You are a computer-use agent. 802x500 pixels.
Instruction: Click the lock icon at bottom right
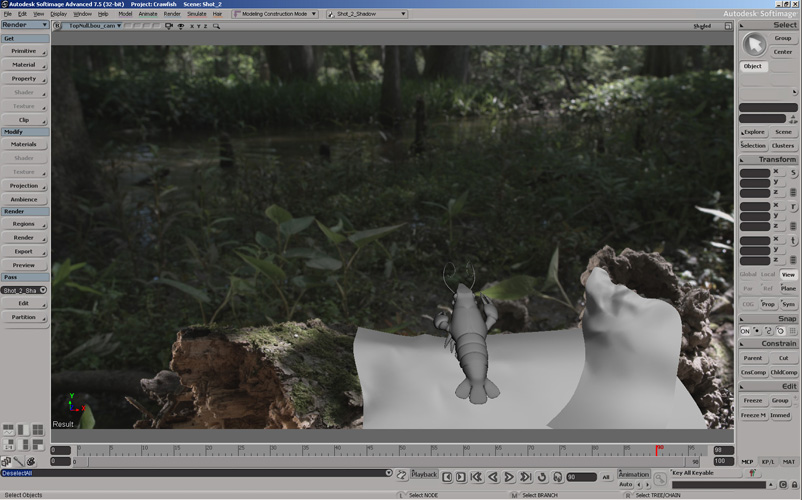pos(794,484)
